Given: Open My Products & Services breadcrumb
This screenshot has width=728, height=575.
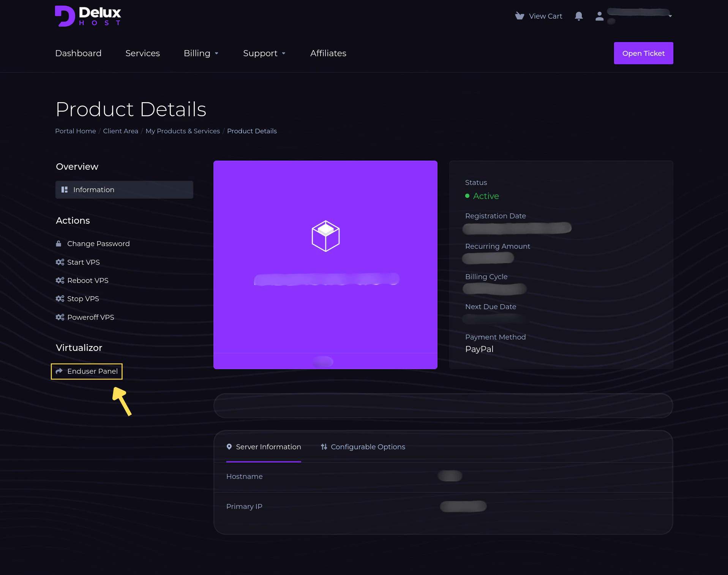Looking at the screenshot, I should point(183,131).
